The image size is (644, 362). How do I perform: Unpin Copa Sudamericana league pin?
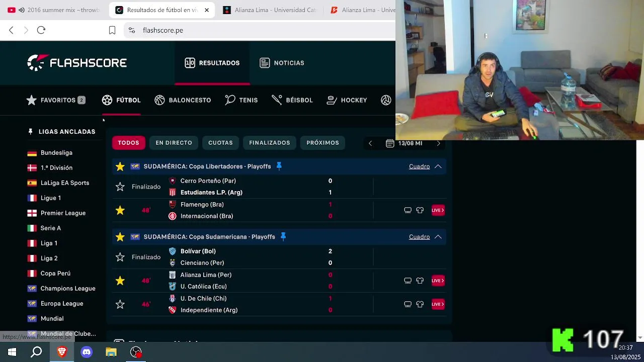pyautogui.click(x=283, y=237)
